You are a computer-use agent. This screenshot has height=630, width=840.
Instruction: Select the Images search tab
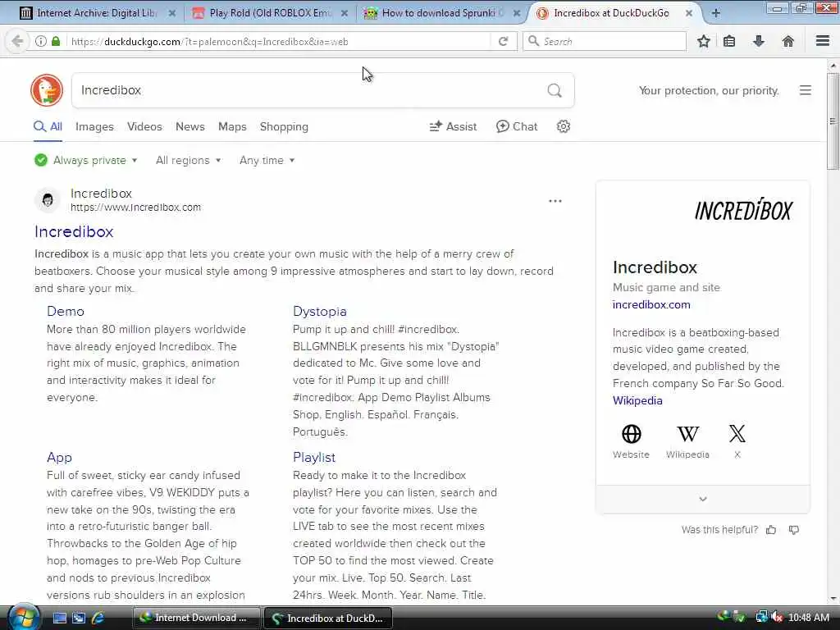pyautogui.click(x=94, y=127)
